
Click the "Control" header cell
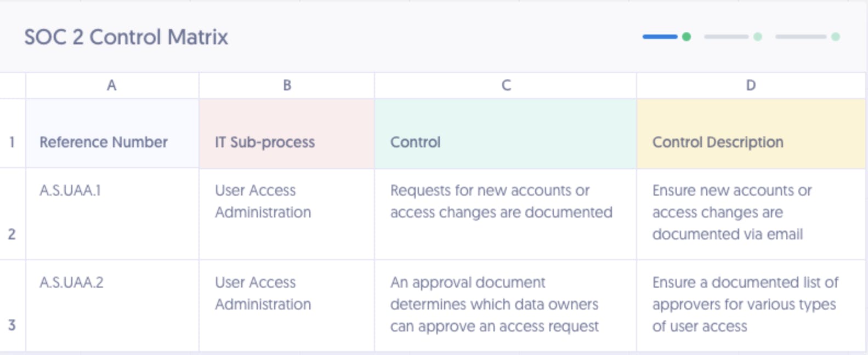tap(506, 134)
